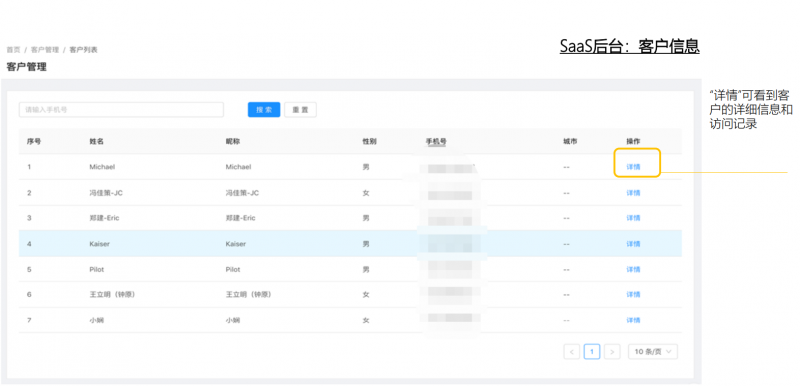The height and width of the screenshot is (386, 800).
Task: Click the 客户管理 page title
Action: [27, 67]
